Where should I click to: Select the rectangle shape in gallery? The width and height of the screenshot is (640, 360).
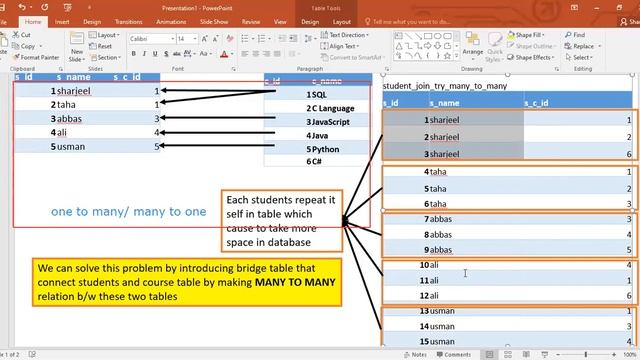[x=427, y=36]
